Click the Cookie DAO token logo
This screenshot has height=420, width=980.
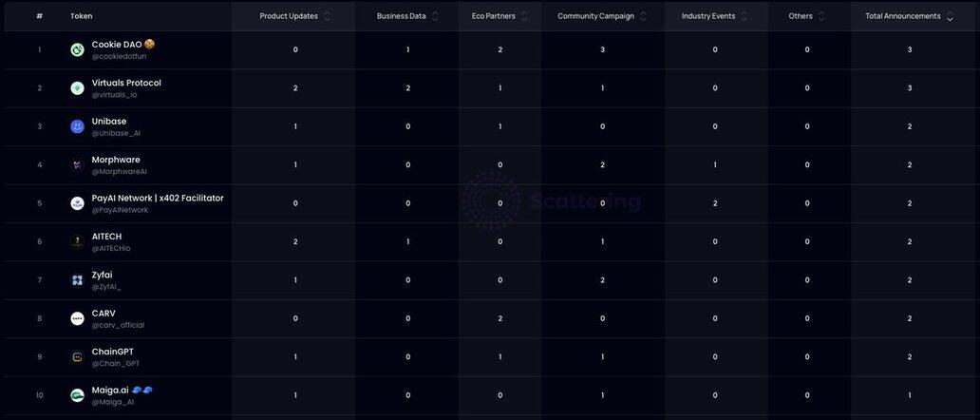[77, 49]
